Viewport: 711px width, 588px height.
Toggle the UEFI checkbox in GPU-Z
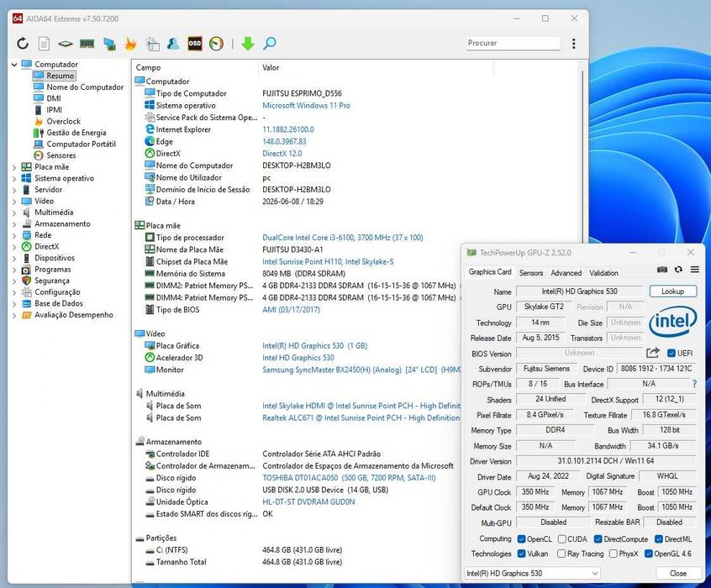pyautogui.click(x=671, y=353)
